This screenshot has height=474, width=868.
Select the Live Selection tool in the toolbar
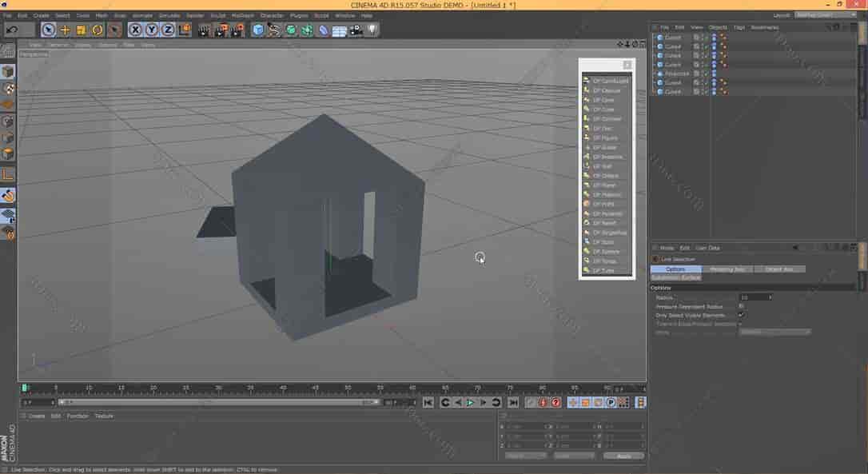point(49,30)
